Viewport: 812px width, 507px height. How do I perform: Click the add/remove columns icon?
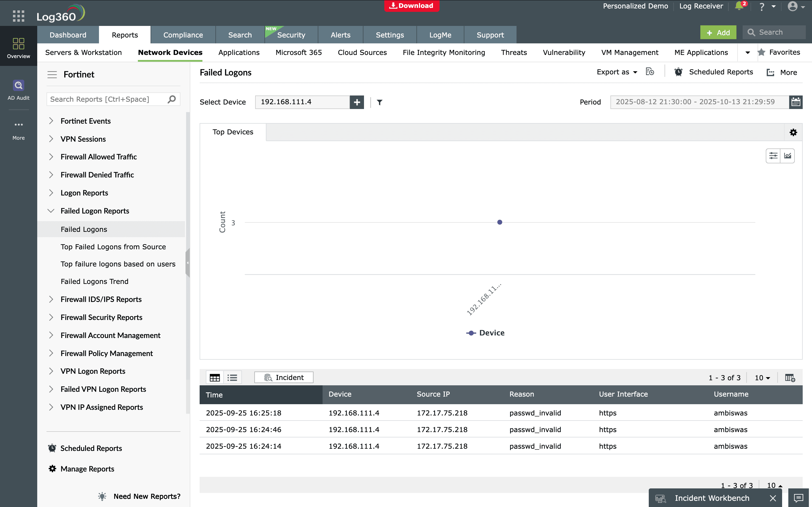point(790,378)
